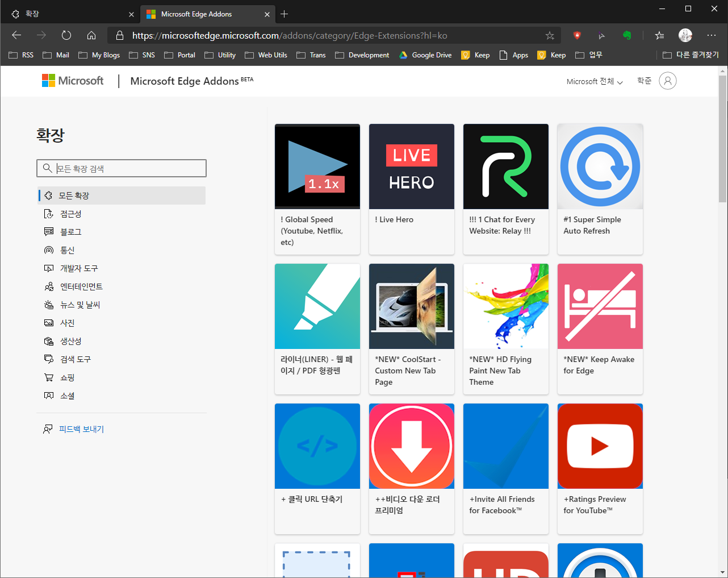Open the Development bookmarks folder
The image size is (728, 578).
coord(362,55)
